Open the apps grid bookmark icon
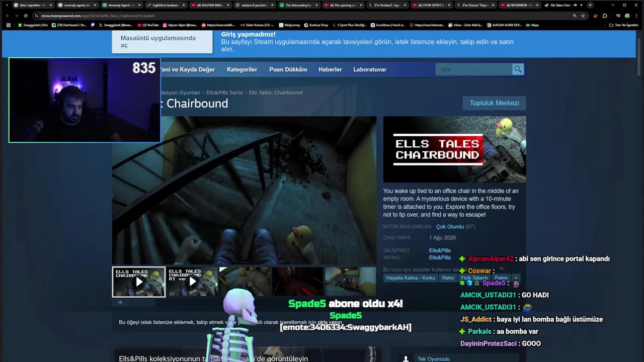Viewport: 644px width, 362px height. pos(8,25)
